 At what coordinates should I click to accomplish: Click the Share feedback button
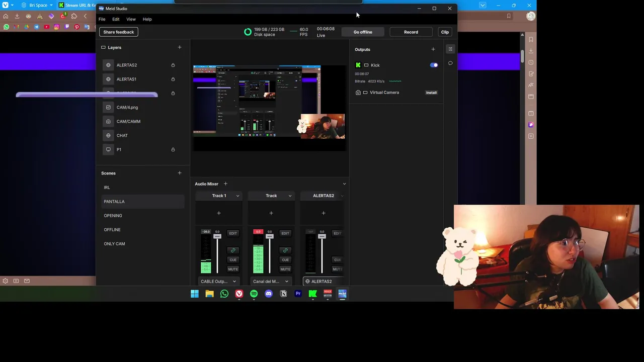coord(119,32)
